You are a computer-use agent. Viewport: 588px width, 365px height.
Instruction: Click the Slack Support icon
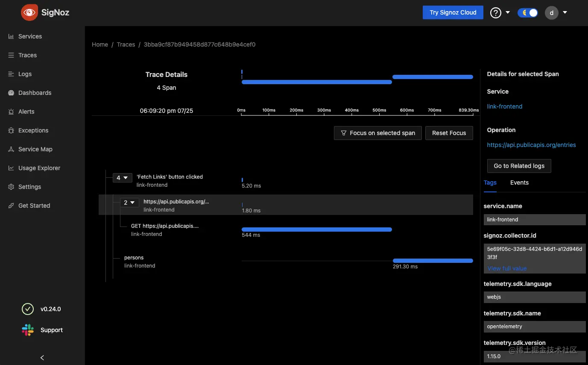pos(28,330)
